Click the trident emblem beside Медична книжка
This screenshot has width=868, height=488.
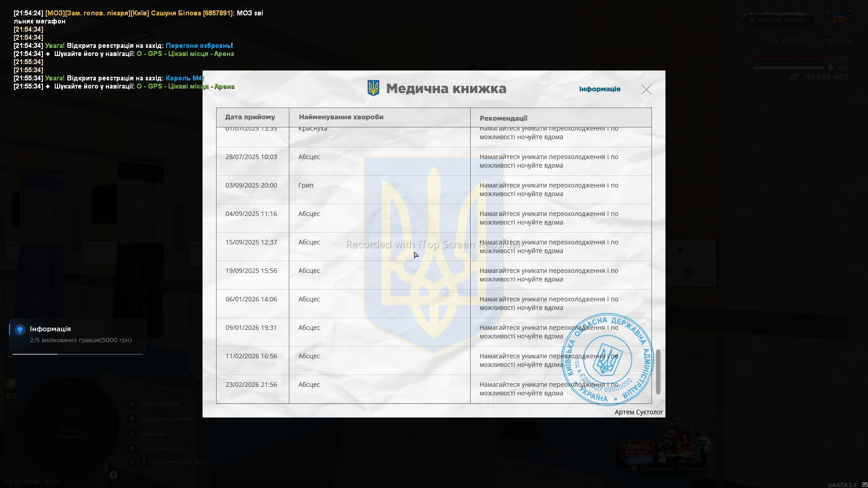point(373,88)
